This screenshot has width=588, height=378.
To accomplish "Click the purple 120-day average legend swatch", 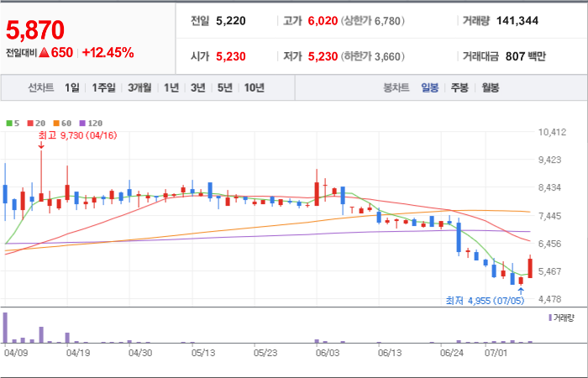I will click(x=82, y=123).
